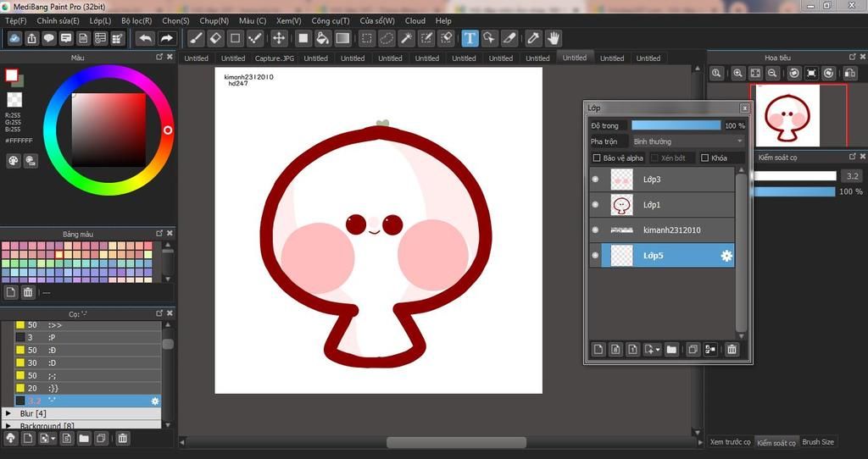Add layer folder in Lớp panel
The height and width of the screenshot is (459, 868).
click(x=671, y=350)
